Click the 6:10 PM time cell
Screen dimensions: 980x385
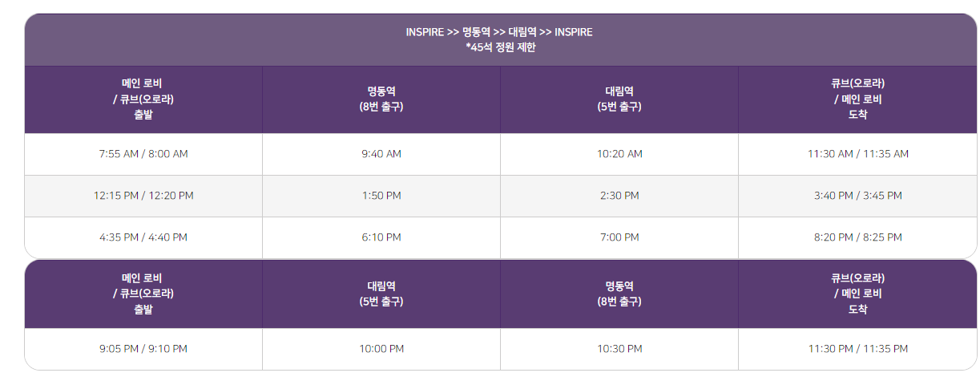click(x=381, y=237)
